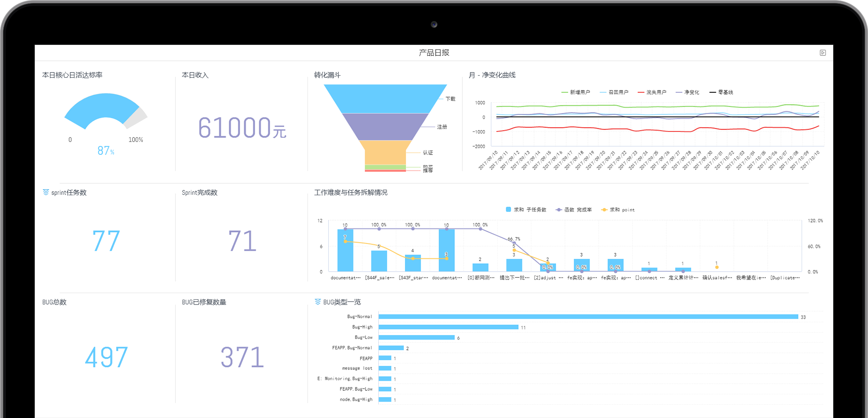This screenshot has height=418, width=868.
Task: Hide the 流失用户 line via legend
Action: [652, 92]
